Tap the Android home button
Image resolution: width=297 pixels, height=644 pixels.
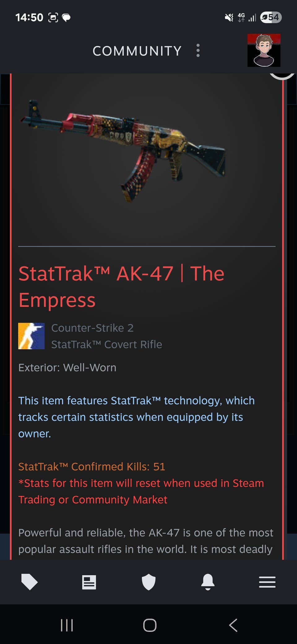[x=150, y=625]
